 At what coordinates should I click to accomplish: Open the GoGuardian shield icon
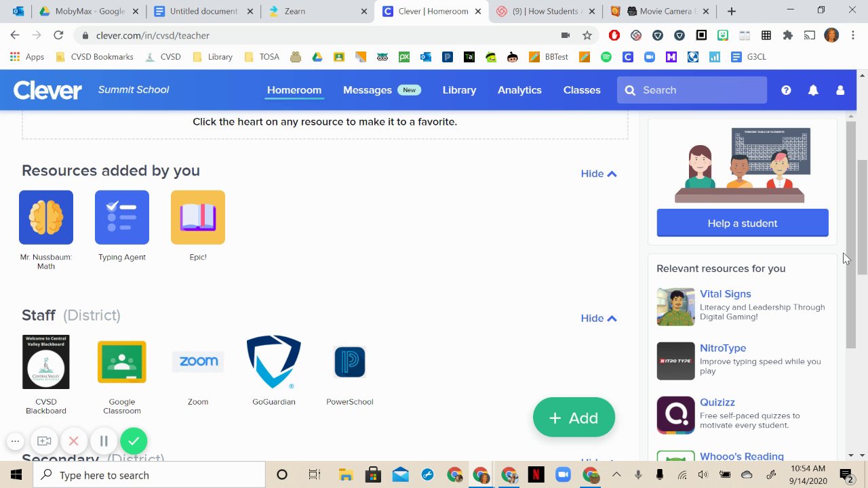(x=274, y=362)
